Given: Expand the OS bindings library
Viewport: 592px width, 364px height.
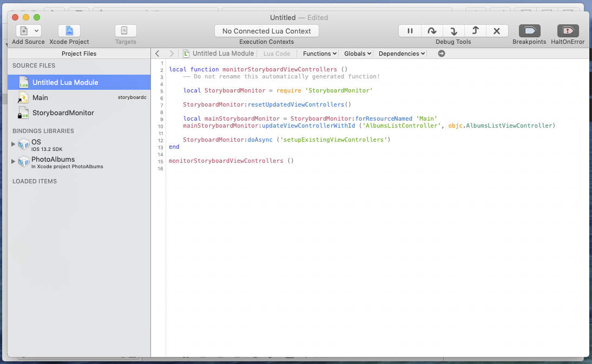Looking at the screenshot, I should 13,144.
